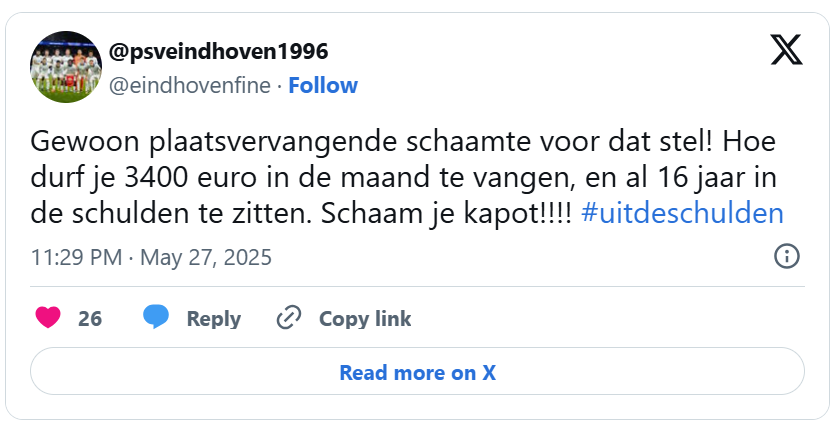Click the May 27, 2025 date
Screen dimensions: 835x422
205,258
